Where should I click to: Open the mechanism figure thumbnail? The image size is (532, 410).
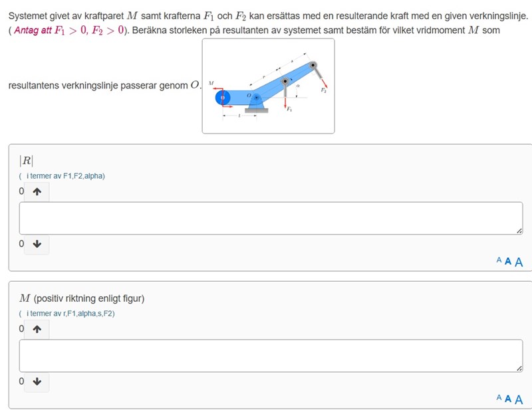(268, 86)
